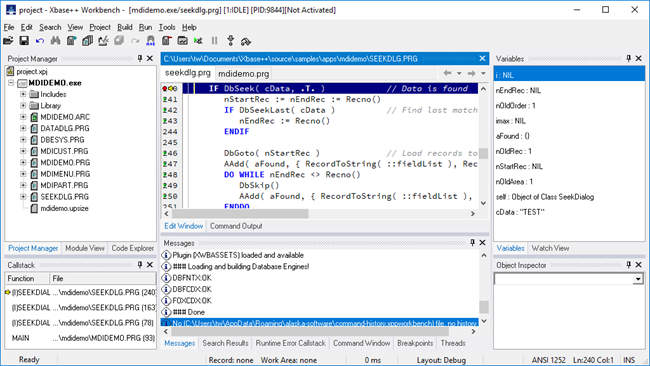Open the back-navigation history dropdown arrow
Screen dimensions: 650x366
point(459,73)
